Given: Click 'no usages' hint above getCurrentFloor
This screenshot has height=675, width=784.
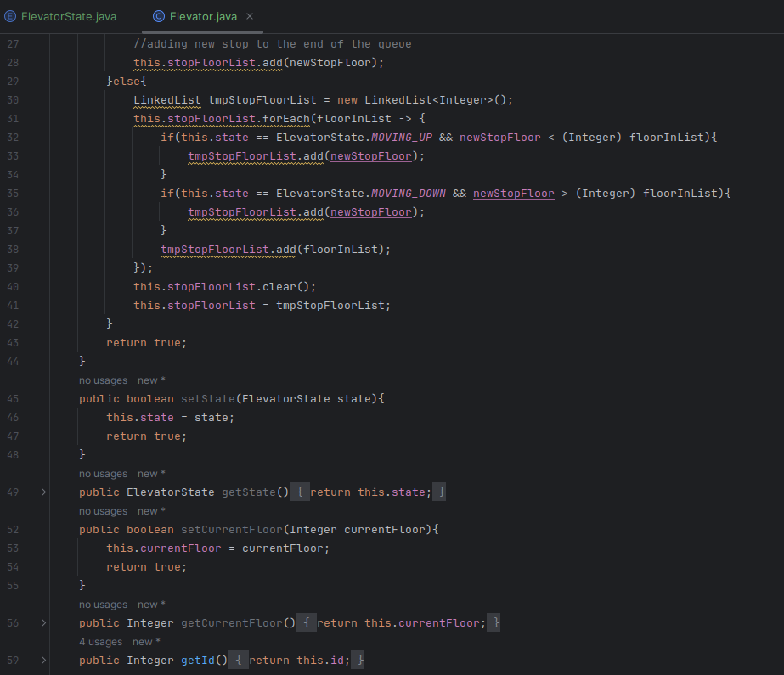Looking at the screenshot, I should click(103, 605).
